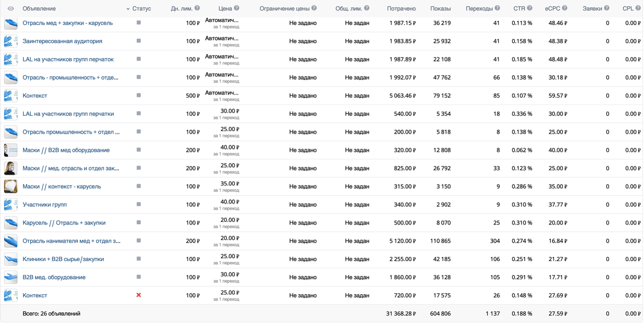Sort table by Показы column header
Viewport: 644px width, 325px height.
pyautogui.click(x=440, y=9)
